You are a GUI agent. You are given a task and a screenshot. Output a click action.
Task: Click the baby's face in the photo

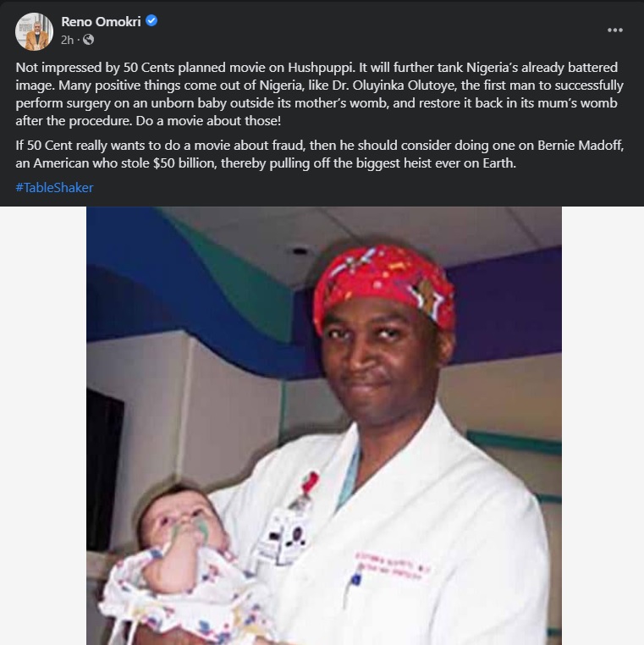(x=181, y=518)
